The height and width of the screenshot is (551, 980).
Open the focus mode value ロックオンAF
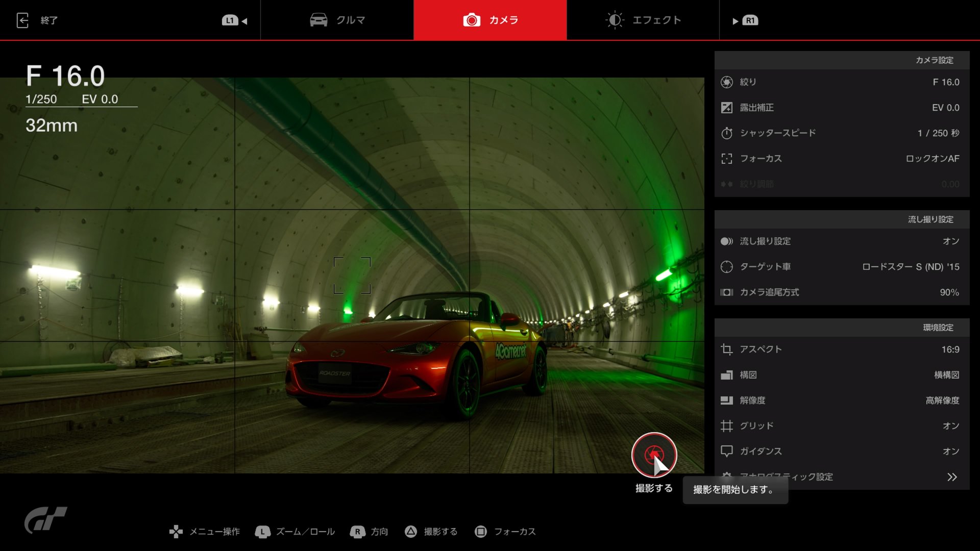point(932,159)
